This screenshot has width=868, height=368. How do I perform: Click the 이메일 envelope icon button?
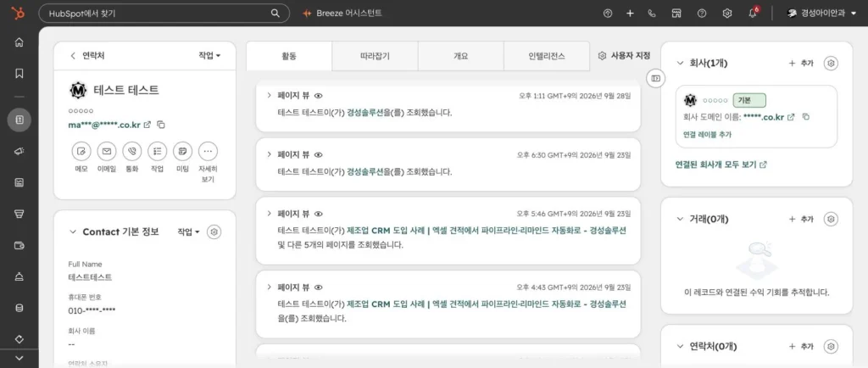click(107, 151)
